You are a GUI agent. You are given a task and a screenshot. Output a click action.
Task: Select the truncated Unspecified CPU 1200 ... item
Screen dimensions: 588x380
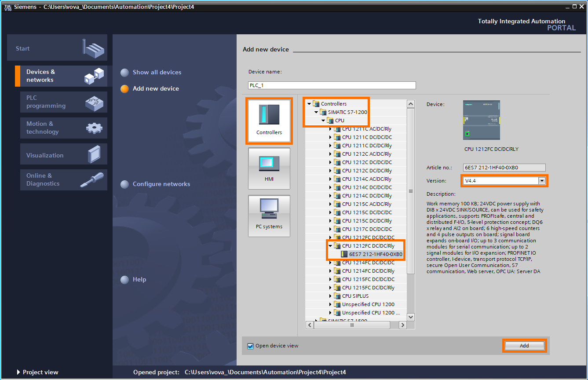point(371,313)
